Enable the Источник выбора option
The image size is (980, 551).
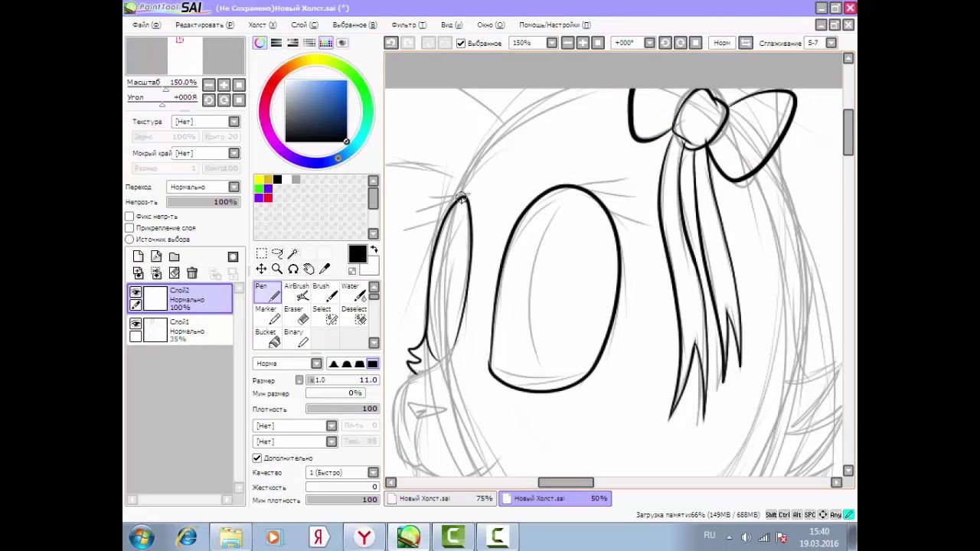(x=129, y=240)
